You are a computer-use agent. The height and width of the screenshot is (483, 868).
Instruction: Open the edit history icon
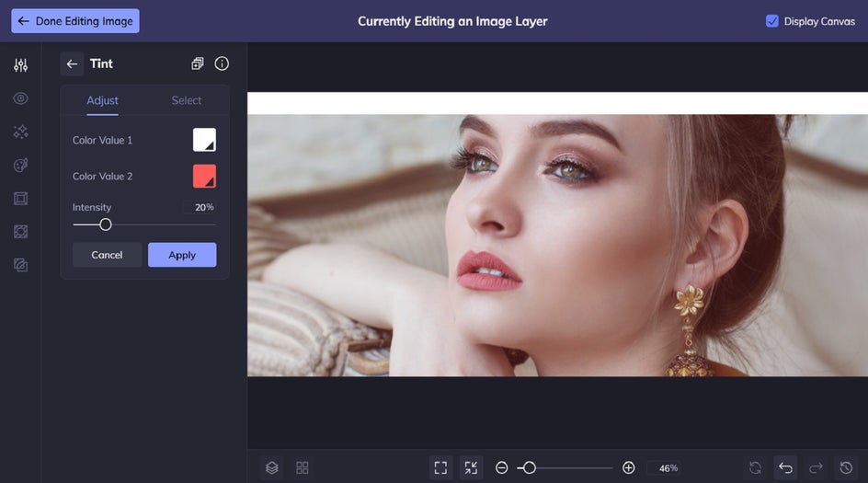847,468
